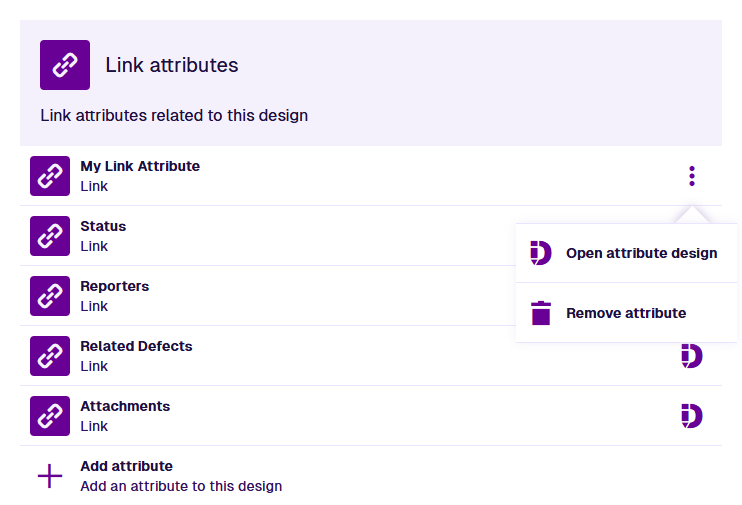Click the trash icon in the popup menu
The height and width of the screenshot is (505, 742).
(541, 313)
